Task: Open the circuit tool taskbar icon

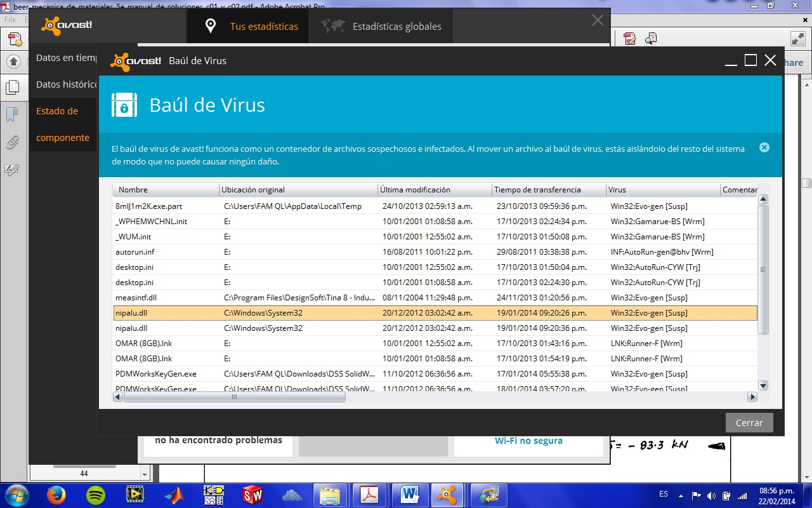Action: 213,495
